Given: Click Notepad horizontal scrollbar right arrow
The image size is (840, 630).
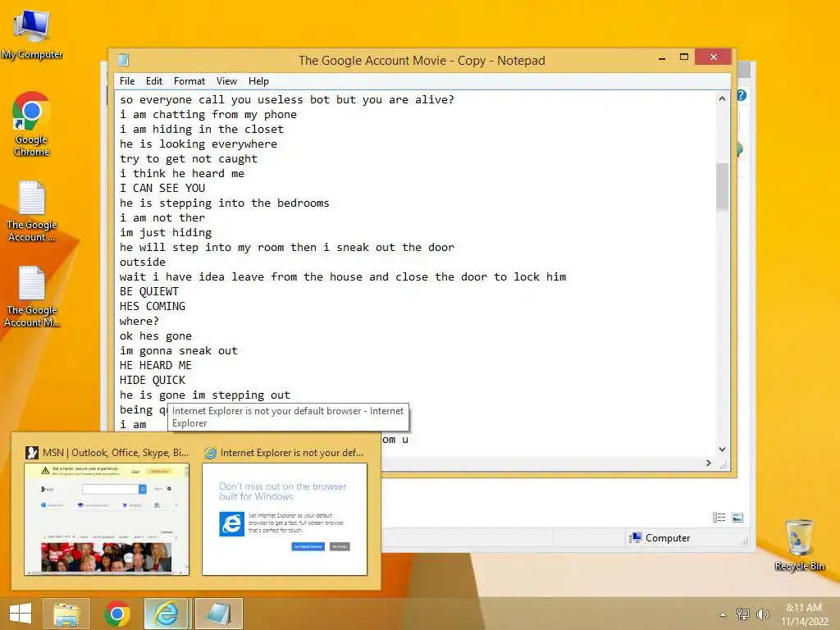Looking at the screenshot, I should [x=709, y=463].
